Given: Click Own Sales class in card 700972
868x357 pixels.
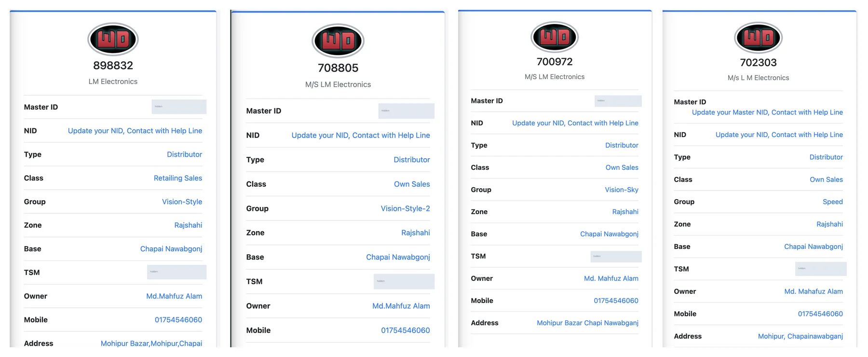Looking at the screenshot, I should pyautogui.click(x=622, y=167).
